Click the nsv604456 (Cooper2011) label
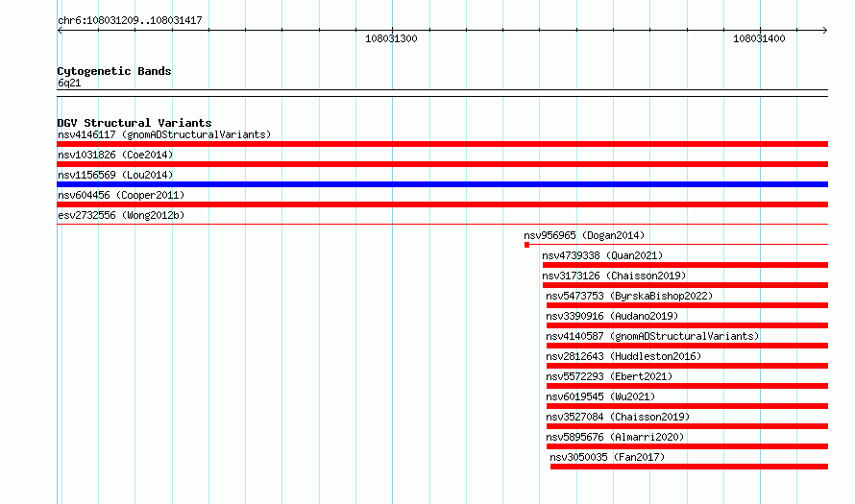This screenshot has width=855, height=504. 121,195
